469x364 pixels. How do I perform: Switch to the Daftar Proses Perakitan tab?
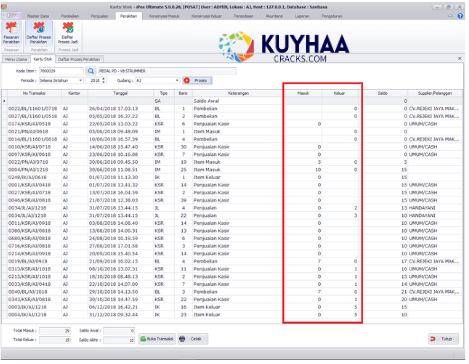pyautogui.click(x=79, y=59)
